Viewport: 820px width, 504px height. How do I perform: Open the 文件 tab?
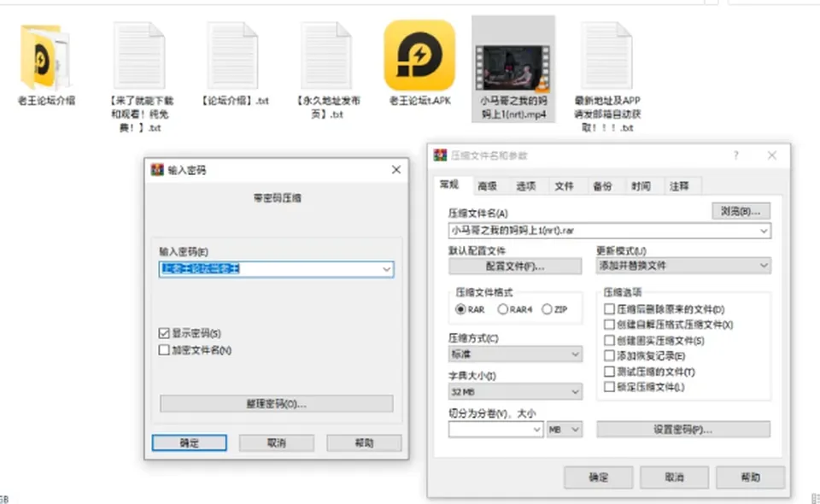(565, 186)
